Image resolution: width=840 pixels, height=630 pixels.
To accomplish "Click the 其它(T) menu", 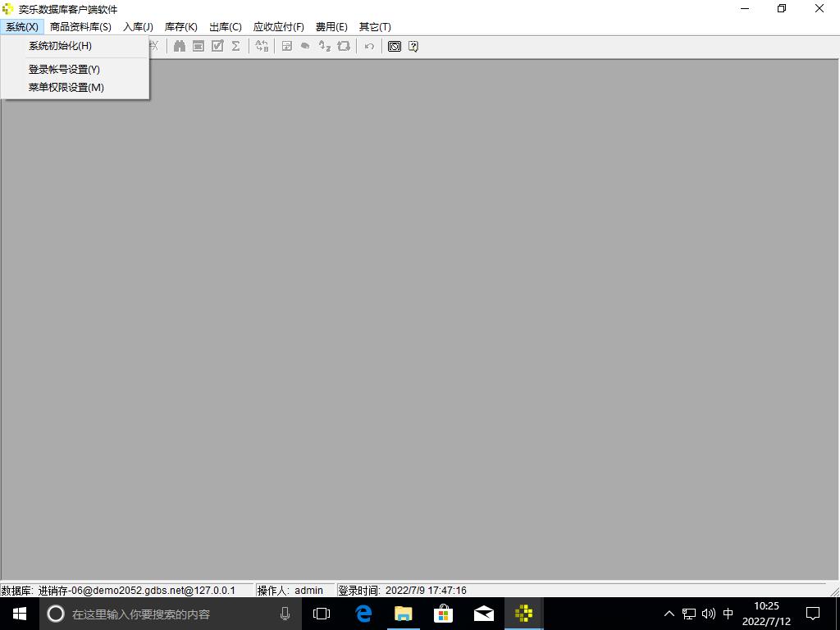I will tap(375, 27).
